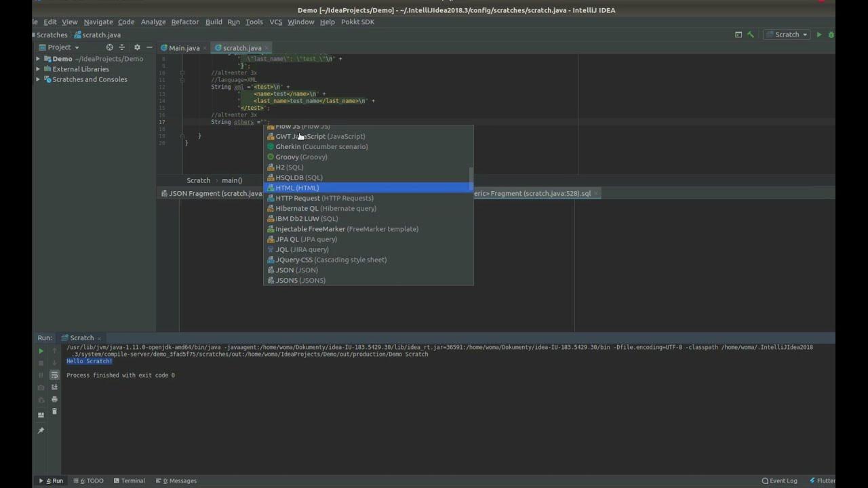This screenshot has width=868, height=488.
Task: Expand the Demo project node
Action: click(38, 59)
